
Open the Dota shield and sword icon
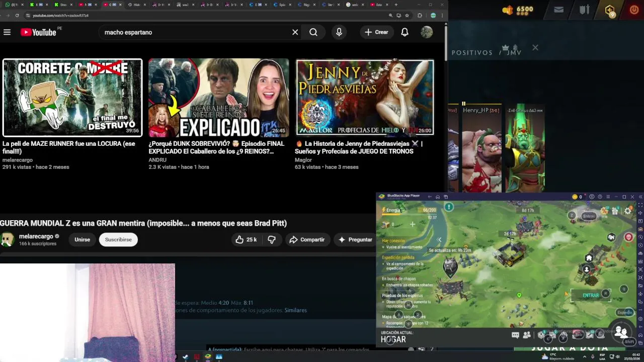pyautogui.click(x=584, y=10)
